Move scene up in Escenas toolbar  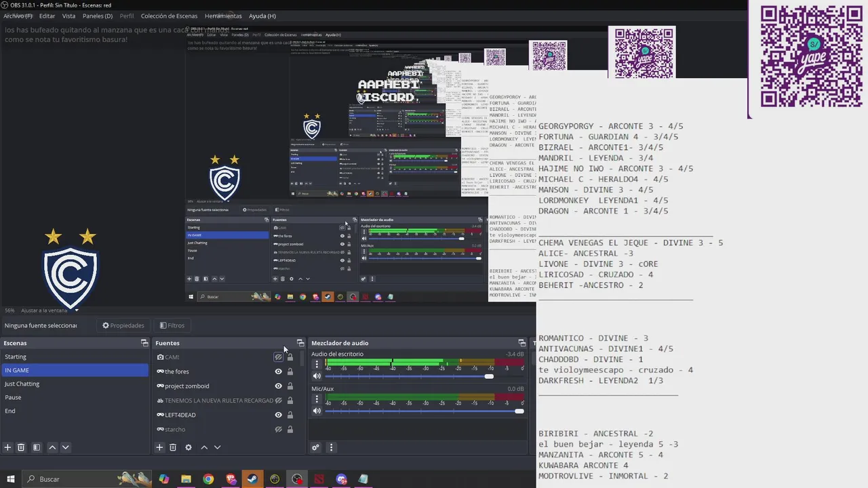click(52, 447)
